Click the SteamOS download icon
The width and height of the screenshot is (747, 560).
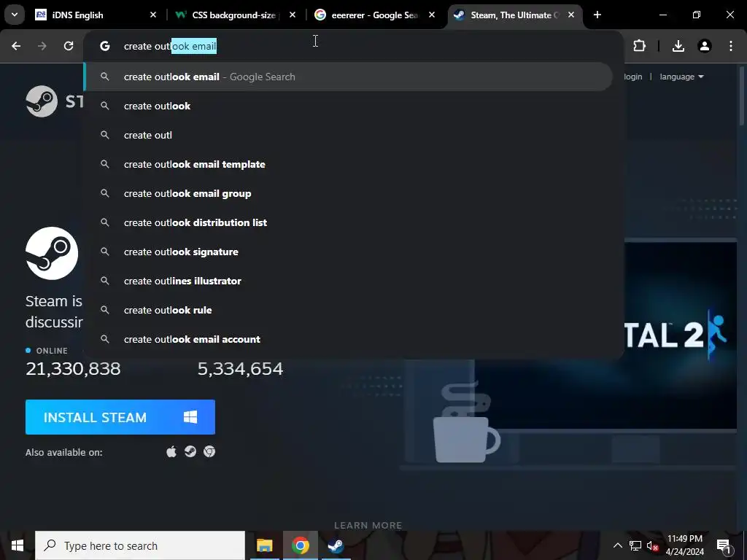point(190,451)
